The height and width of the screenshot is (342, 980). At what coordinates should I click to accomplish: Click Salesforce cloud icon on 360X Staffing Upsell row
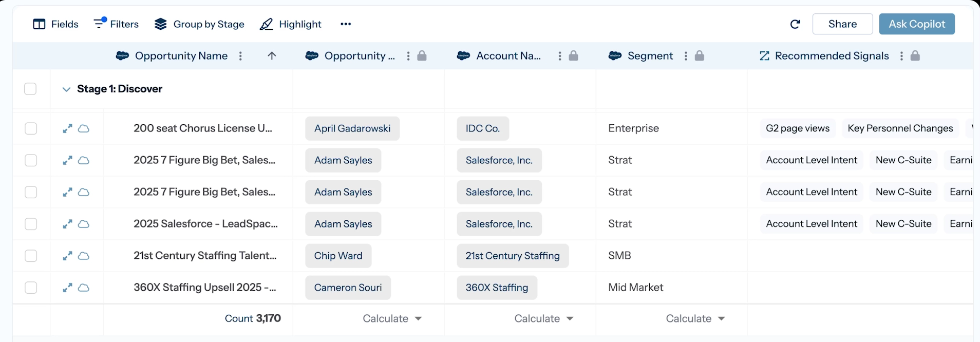pyautogui.click(x=83, y=288)
